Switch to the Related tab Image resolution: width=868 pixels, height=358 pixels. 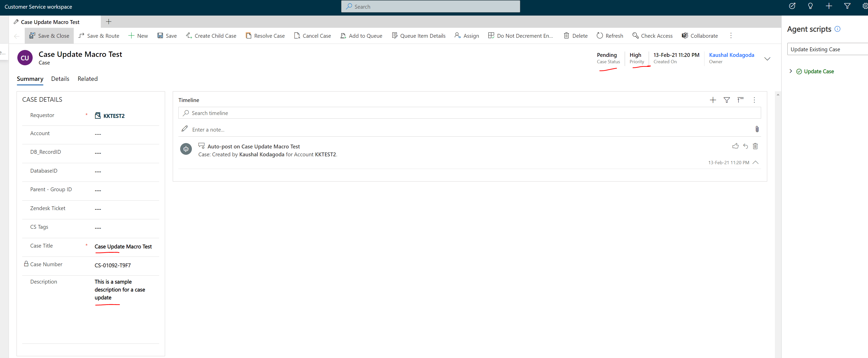(x=88, y=79)
